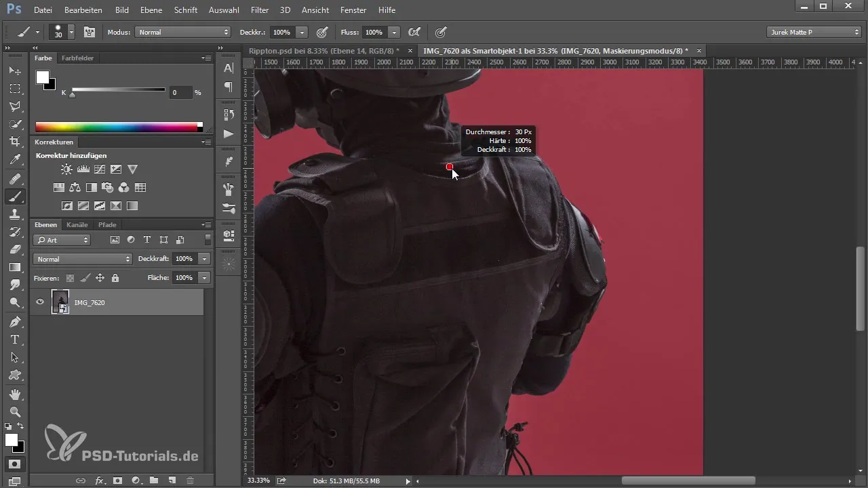Switch to the Rippton.psd document tab
This screenshot has height=488, width=868.
[x=323, y=51]
